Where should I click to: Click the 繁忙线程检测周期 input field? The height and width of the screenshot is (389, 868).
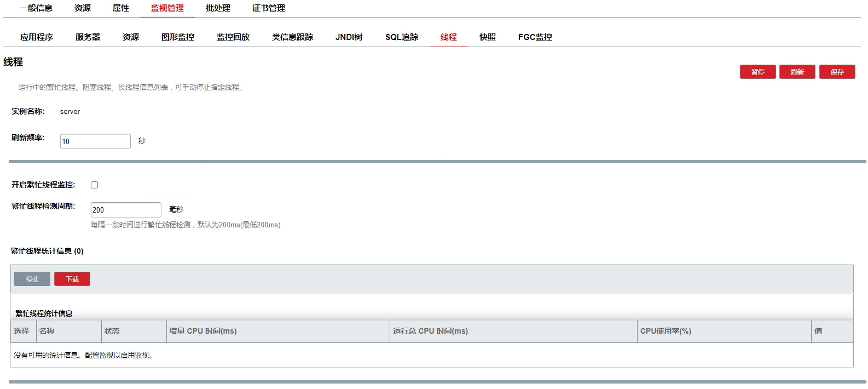point(126,210)
